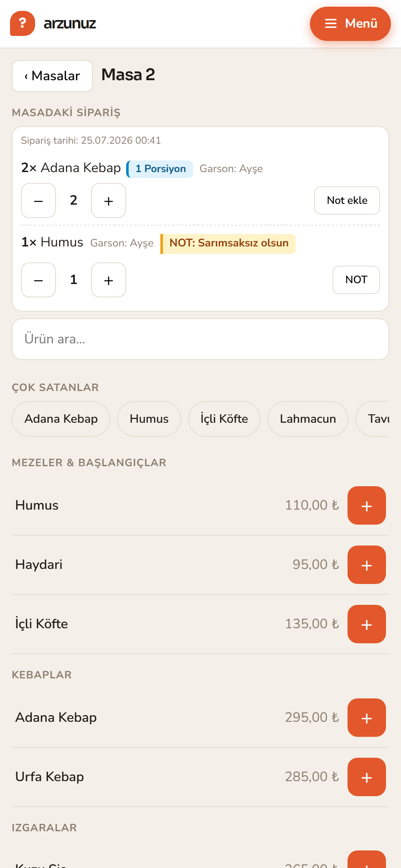Image resolution: width=401 pixels, height=868 pixels.
Task: Increase Adana Kebap quantity in order
Action: tap(109, 201)
